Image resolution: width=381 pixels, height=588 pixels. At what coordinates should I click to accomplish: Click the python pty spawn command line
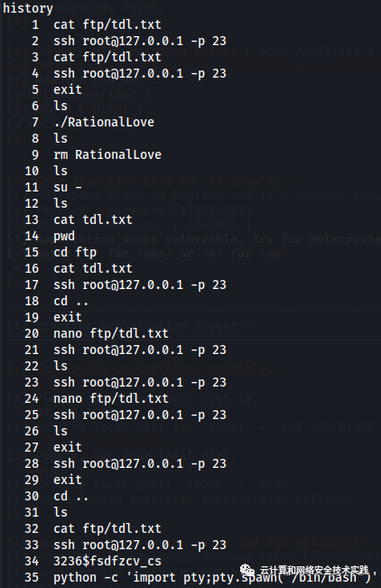(x=215, y=577)
